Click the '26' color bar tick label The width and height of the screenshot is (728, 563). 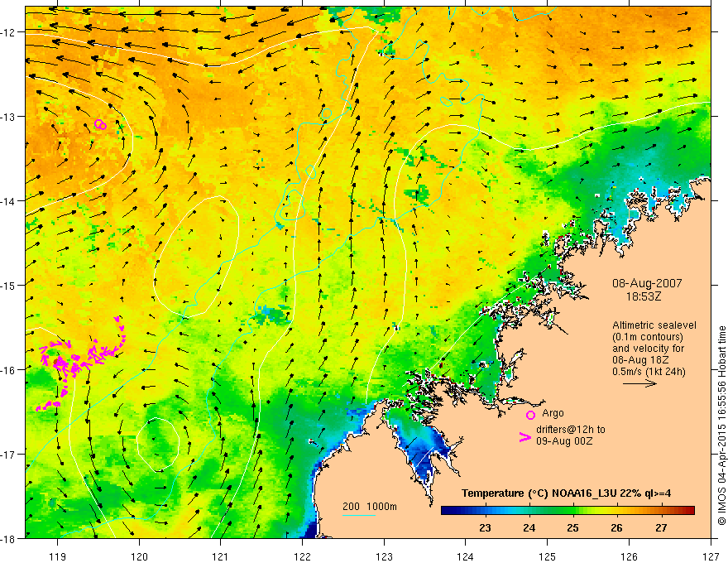pos(616,528)
